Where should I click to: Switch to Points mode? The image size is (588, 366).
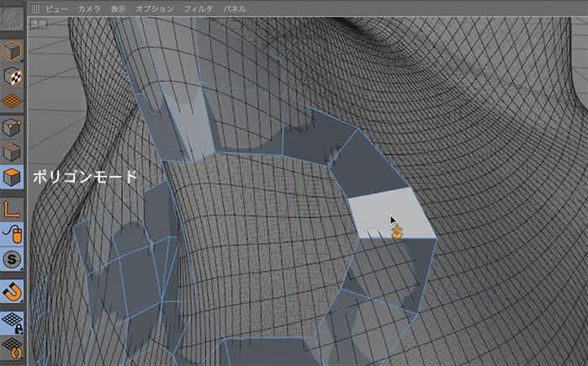pyautogui.click(x=13, y=128)
